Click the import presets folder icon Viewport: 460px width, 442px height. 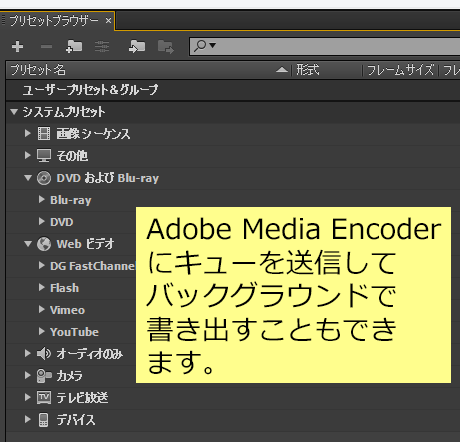tap(137, 47)
